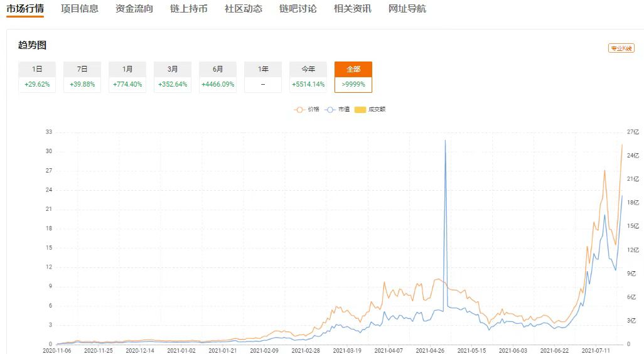Open the 链吧讨论 tab

(x=298, y=9)
